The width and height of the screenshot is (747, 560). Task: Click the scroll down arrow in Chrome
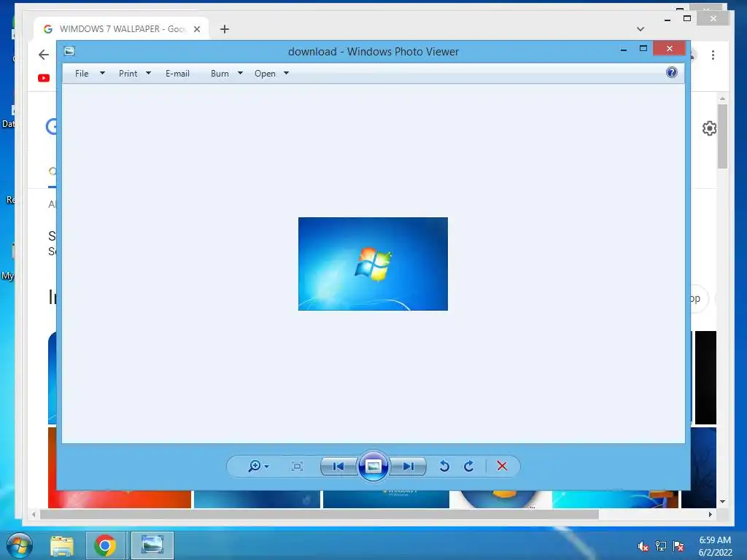click(722, 502)
